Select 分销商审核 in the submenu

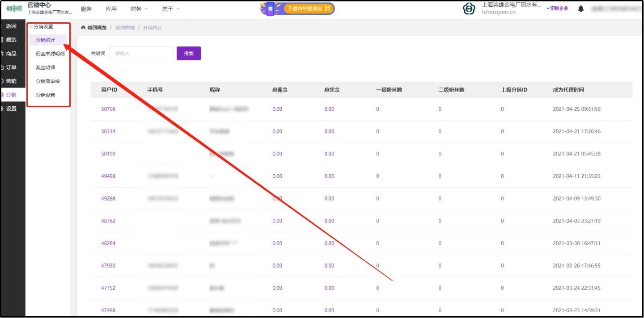pos(48,82)
